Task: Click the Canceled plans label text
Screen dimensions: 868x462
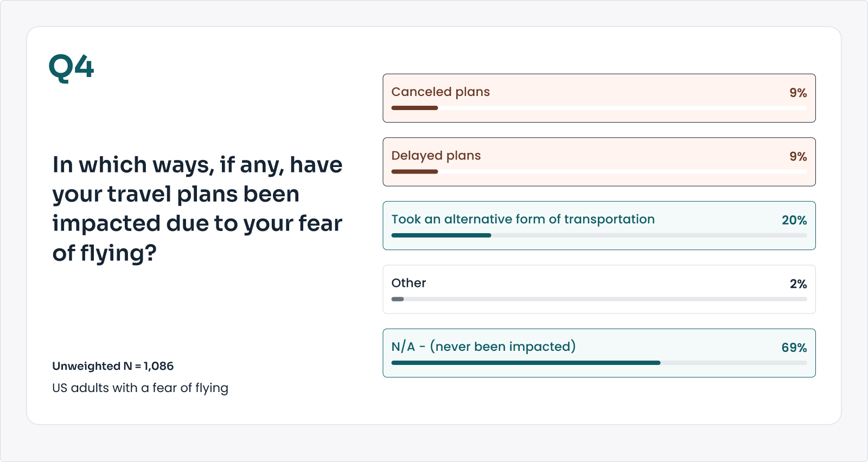Action: (x=441, y=92)
